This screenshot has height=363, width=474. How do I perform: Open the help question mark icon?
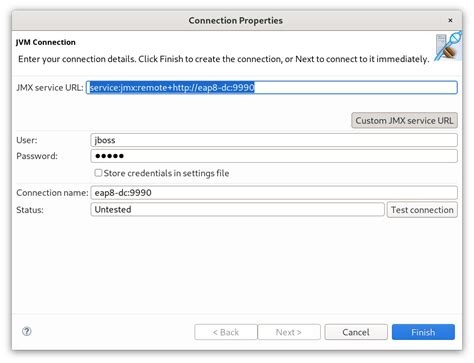coord(27,331)
